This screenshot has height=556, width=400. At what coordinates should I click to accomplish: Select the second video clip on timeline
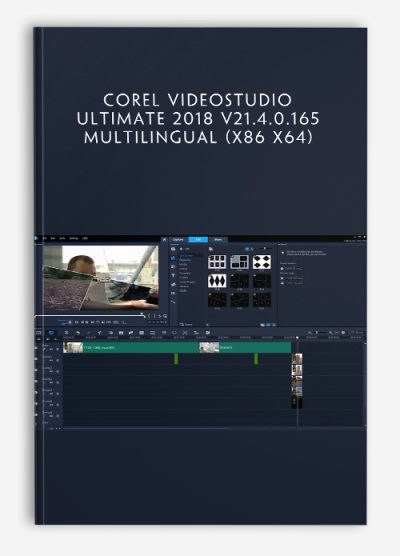coord(245,348)
